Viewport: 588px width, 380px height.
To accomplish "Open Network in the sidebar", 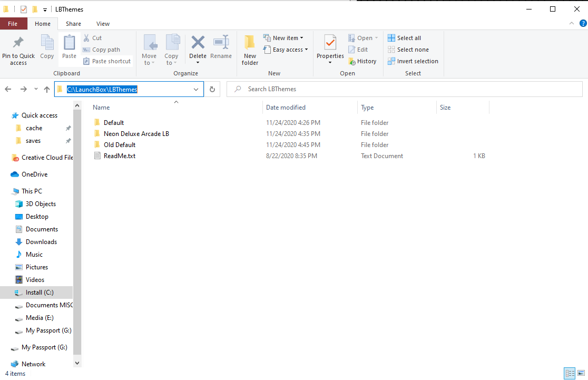I will (x=33, y=364).
